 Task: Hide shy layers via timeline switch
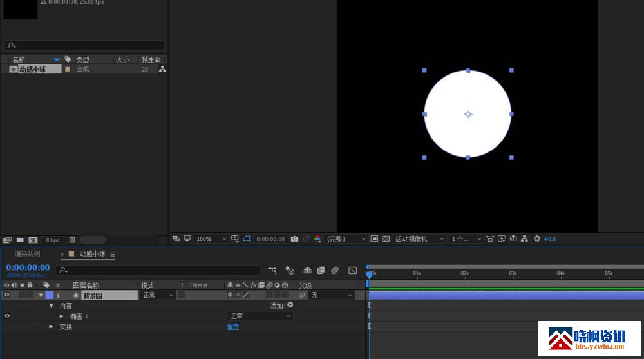(x=308, y=270)
